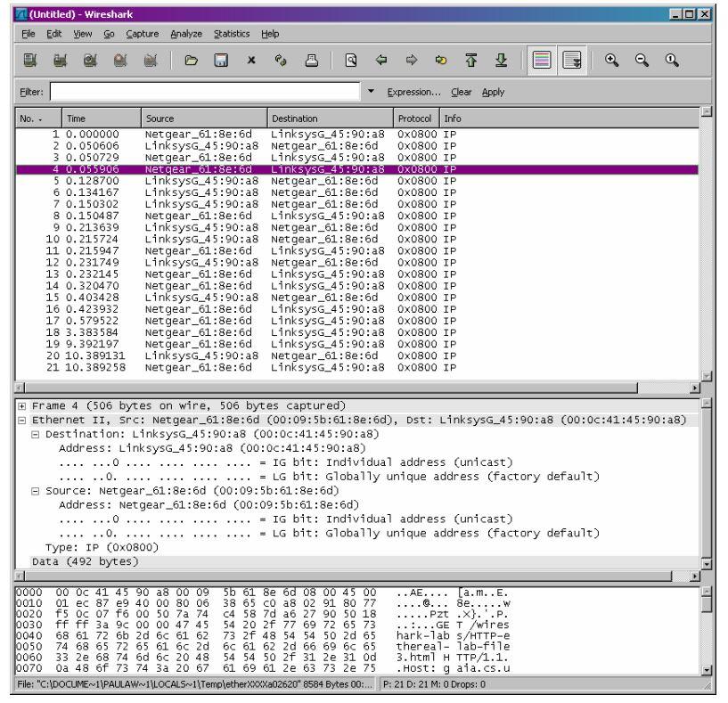
Task: Open the Statistics menu
Action: (232, 34)
